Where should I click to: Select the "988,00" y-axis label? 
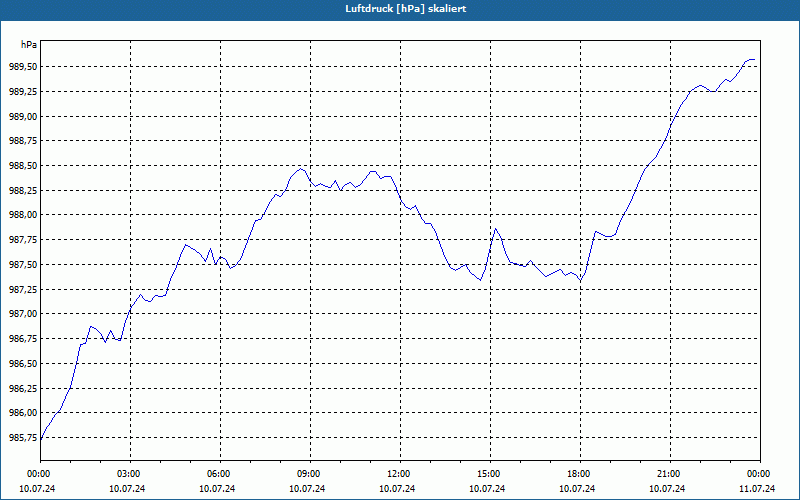click(x=23, y=215)
